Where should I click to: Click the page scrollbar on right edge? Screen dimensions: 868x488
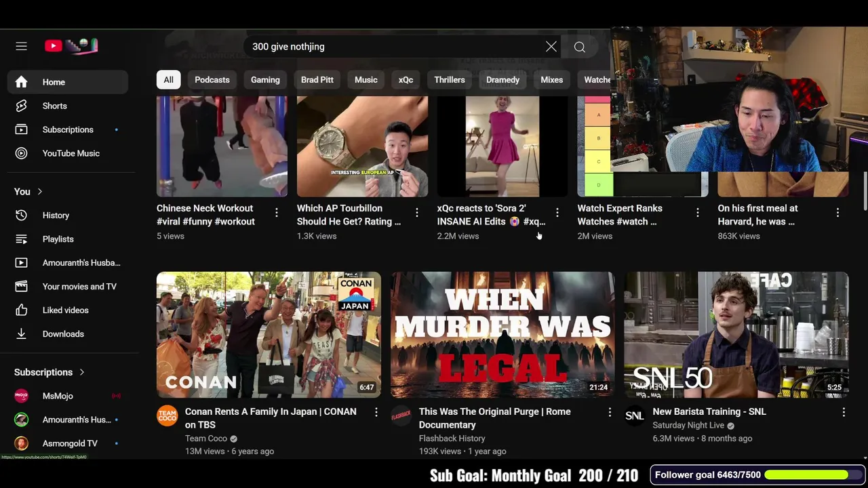pyautogui.click(x=865, y=191)
